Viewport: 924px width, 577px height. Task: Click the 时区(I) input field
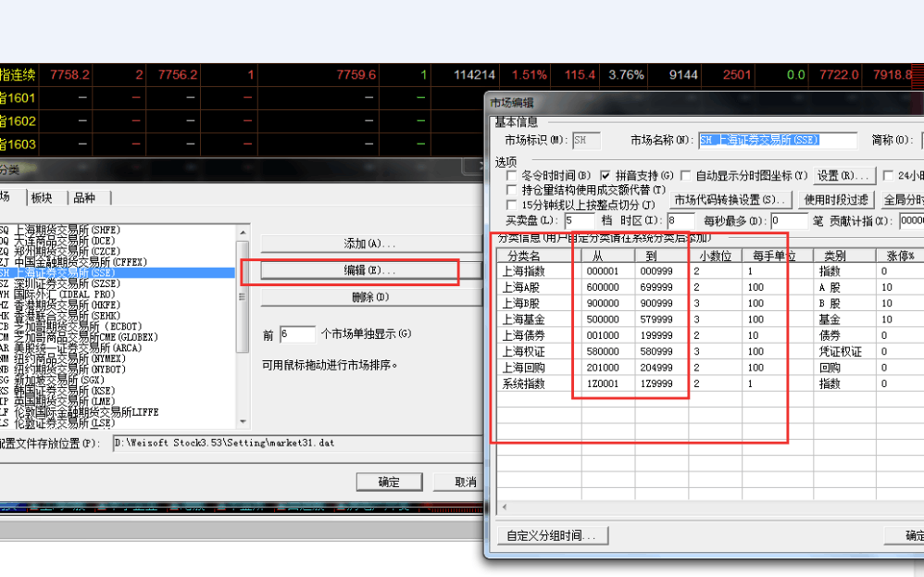pyautogui.click(x=681, y=221)
